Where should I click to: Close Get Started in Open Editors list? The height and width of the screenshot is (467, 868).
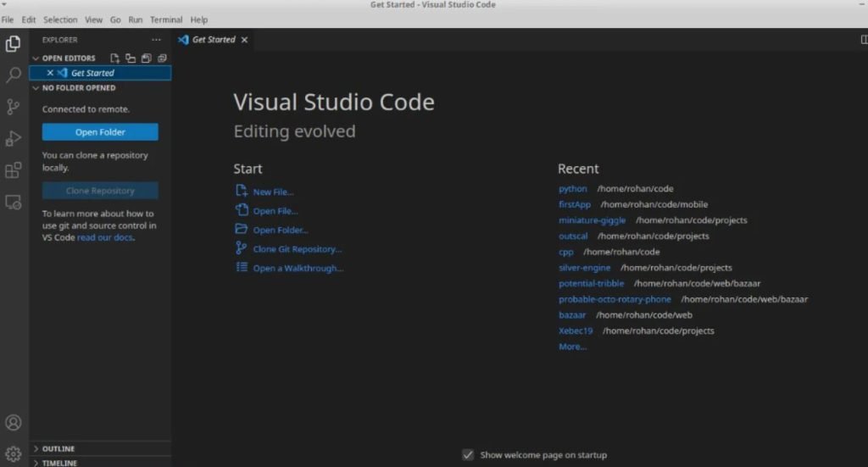click(50, 73)
